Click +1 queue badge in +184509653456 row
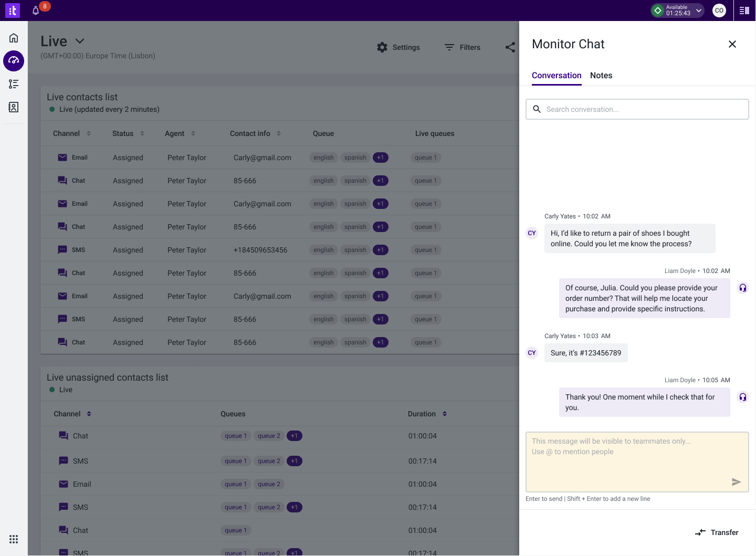 tap(381, 250)
